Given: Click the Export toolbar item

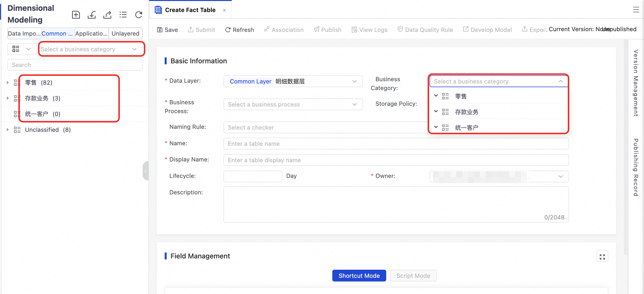Looking at the screenshot, I should coord(534,30).
